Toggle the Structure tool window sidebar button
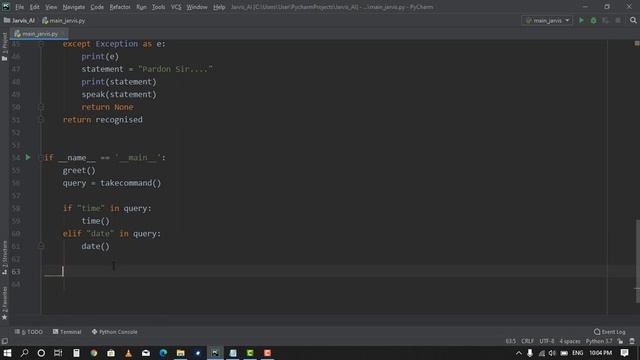640x360 pixels. [4, 257]
